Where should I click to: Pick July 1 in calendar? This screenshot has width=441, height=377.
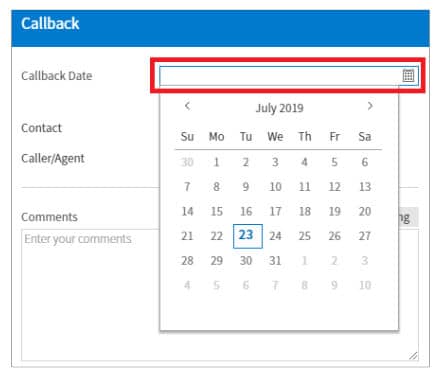coord(216,162)
